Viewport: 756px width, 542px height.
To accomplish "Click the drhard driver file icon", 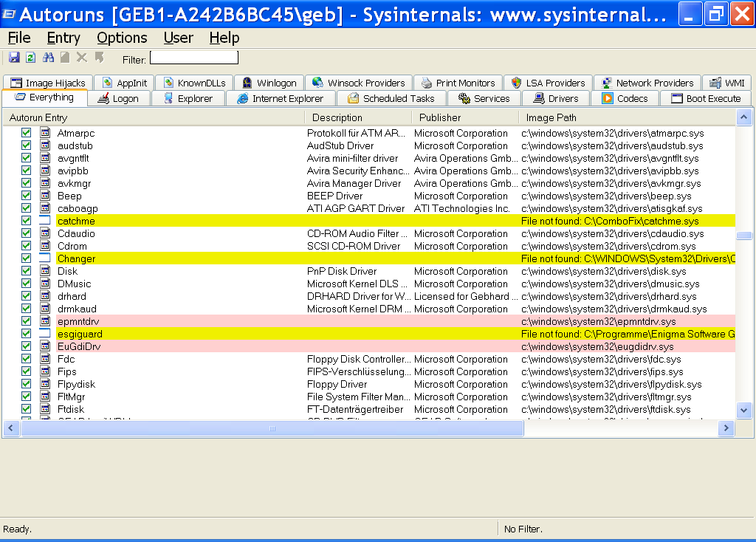I will pyautogui.click(x=45, y=295).
